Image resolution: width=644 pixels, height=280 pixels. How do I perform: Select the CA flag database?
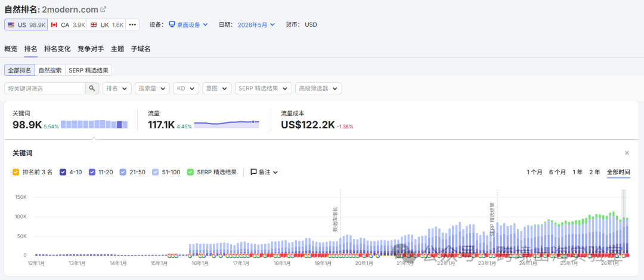[67, 24]
